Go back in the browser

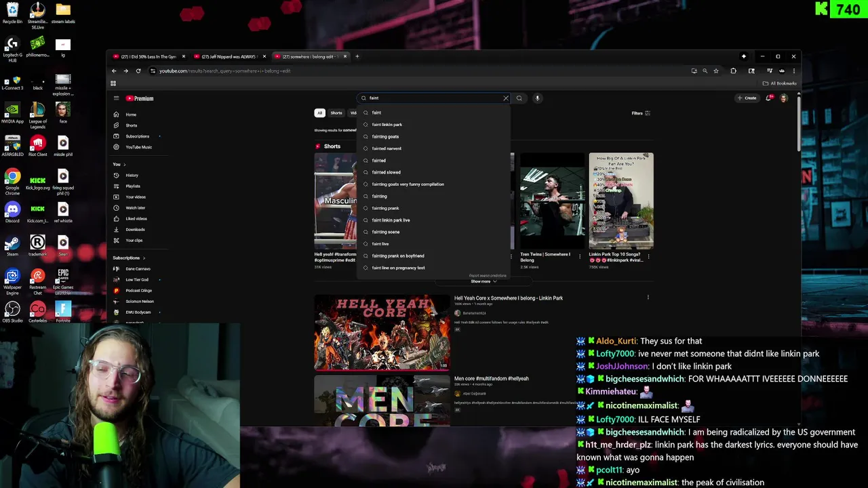[x=114, y=70]
